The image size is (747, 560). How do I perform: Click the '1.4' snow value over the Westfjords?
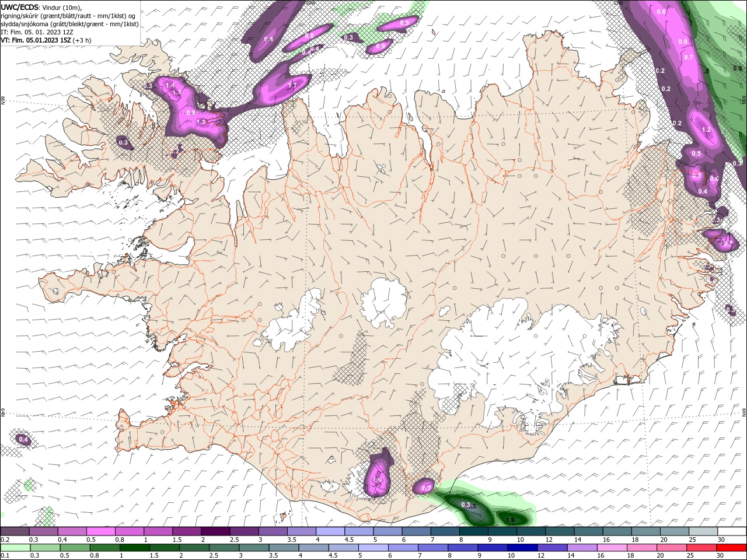(x=170, y=85)
